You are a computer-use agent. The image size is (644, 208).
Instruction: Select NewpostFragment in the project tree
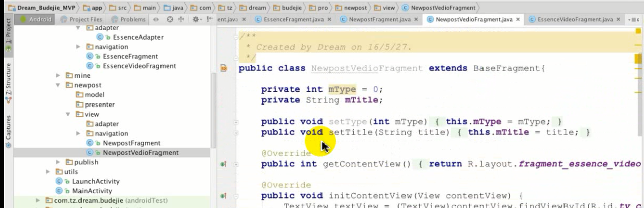tap(124, 143)
